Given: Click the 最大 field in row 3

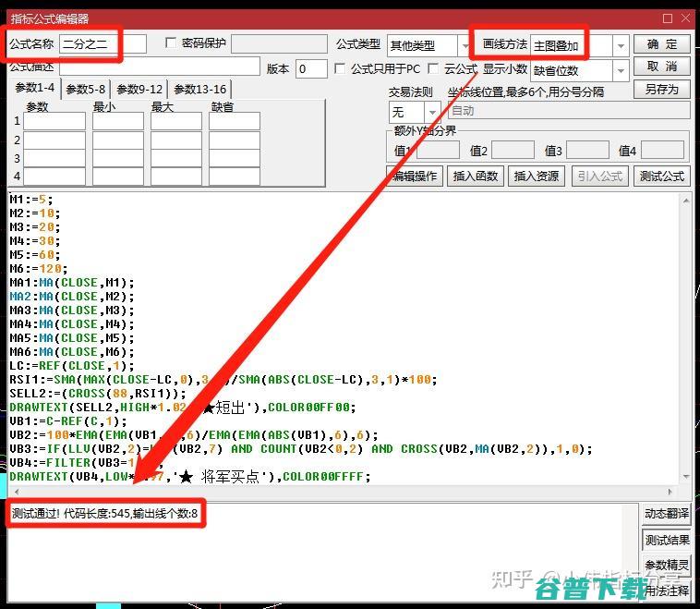Looking at the screenshot, I should pos(175,158).
